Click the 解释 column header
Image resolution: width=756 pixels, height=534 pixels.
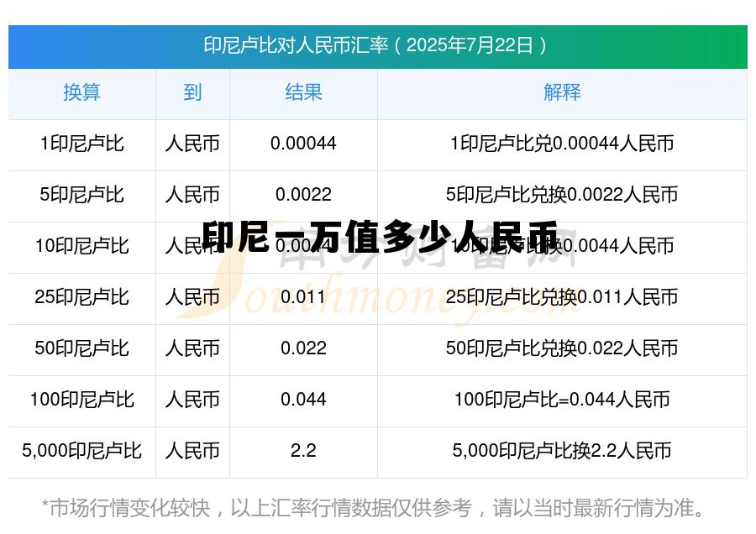coord(564,93)
